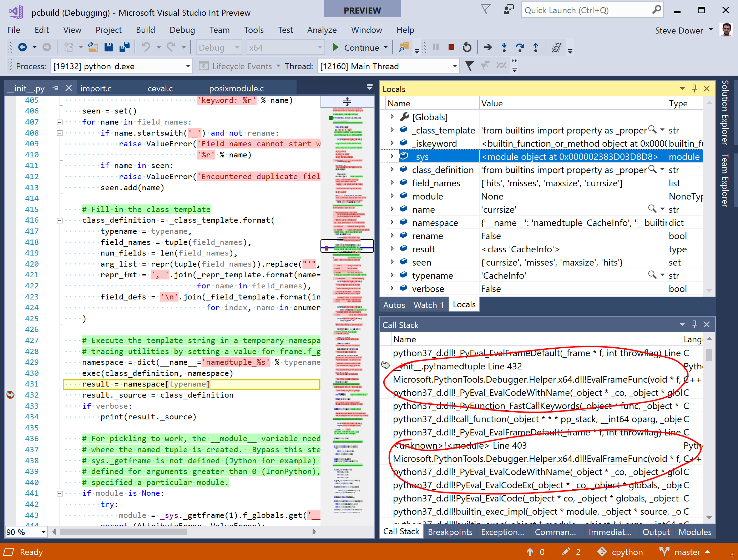Click the Step Over debug icon
The image size is (738, 560).
pyautogui.click(x=520, y=47)
